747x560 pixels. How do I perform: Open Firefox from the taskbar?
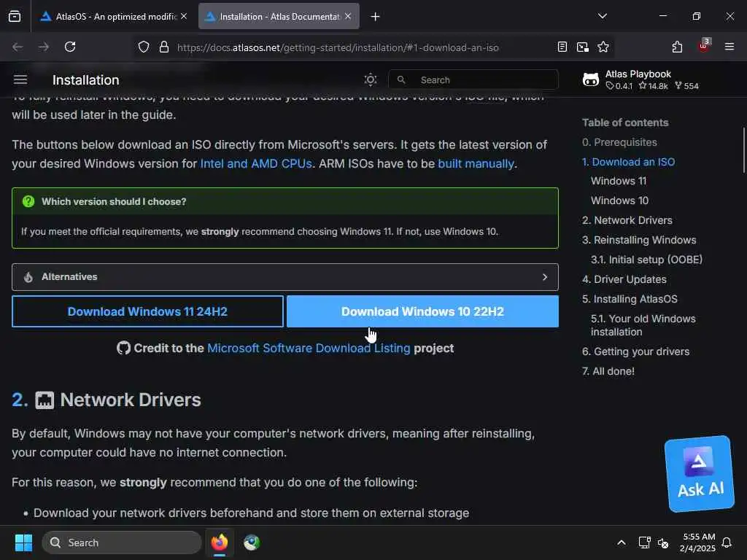click(220, 542)
